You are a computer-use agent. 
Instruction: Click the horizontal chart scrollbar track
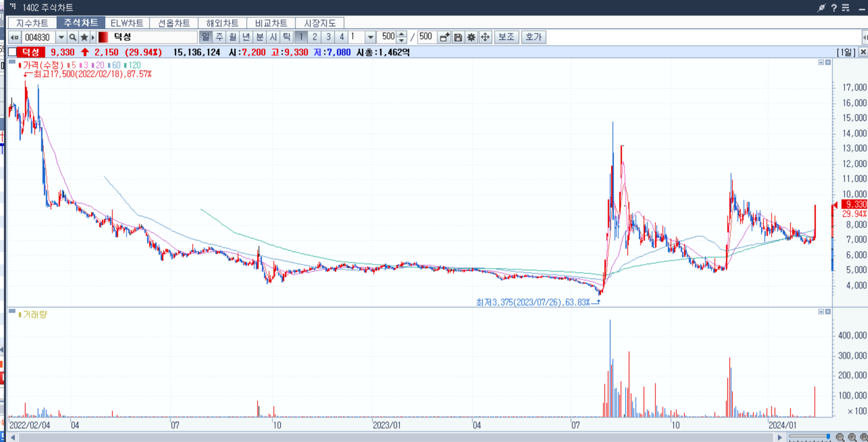coord(394,438)
